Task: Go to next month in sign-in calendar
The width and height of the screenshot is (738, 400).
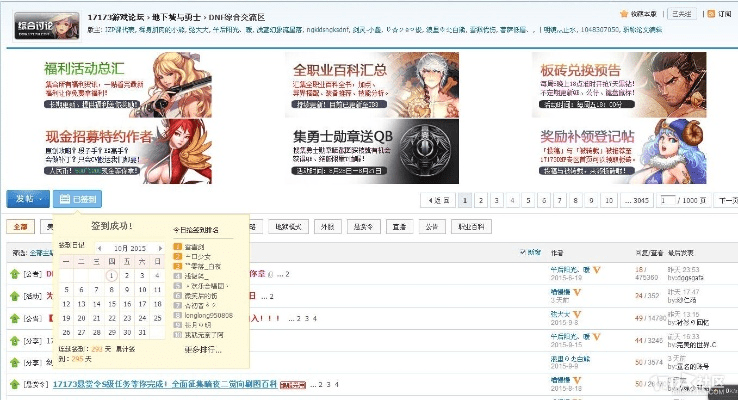Action: click(160, 248)
